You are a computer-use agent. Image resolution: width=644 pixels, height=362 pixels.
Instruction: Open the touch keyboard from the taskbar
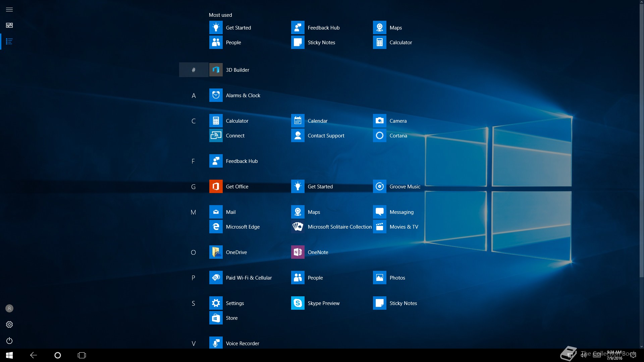tap(597, 355)
